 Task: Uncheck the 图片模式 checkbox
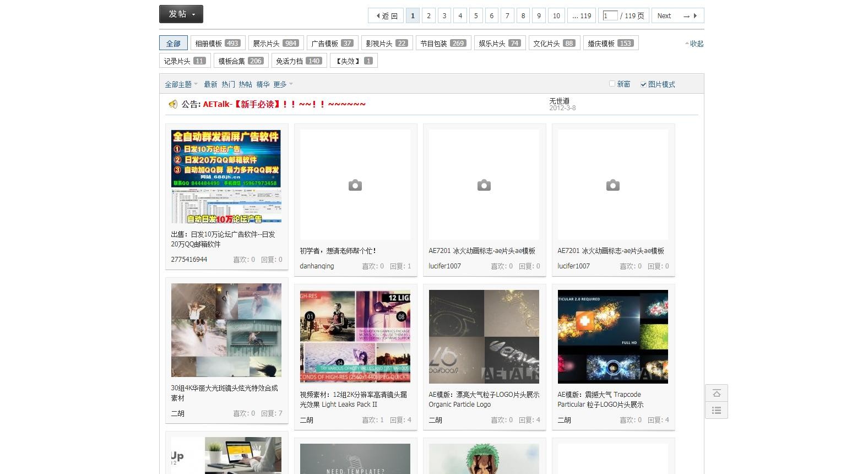tap(643, 84)
